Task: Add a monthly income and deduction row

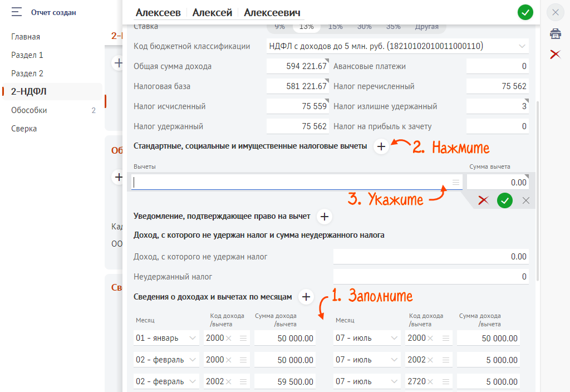Action: coord(306,297)
